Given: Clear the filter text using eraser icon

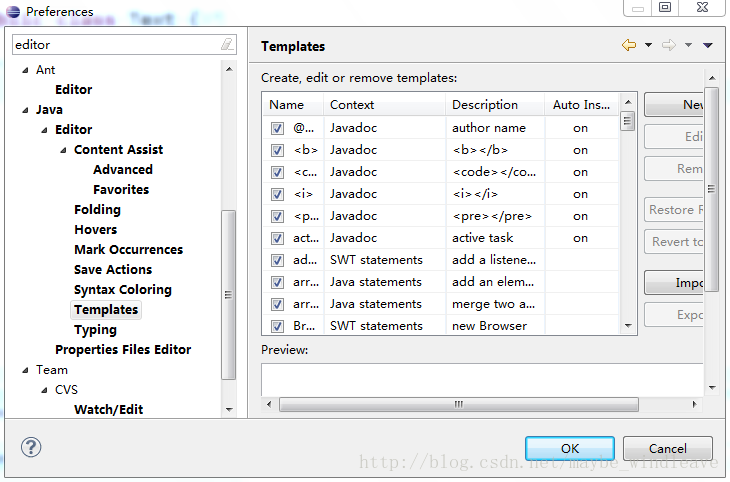Looking at the screenshot, I should [227, 44].
